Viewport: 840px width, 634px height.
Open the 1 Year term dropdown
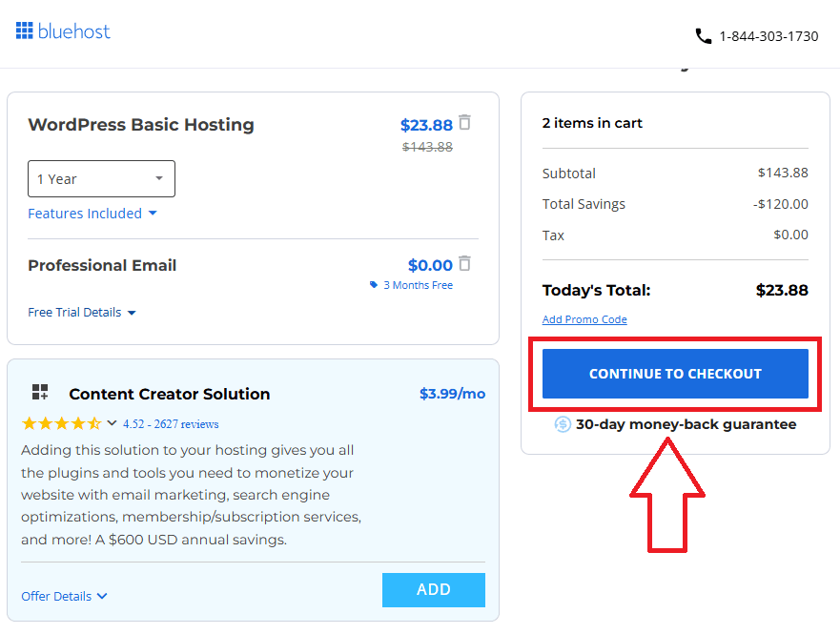(x=101, y=178)
